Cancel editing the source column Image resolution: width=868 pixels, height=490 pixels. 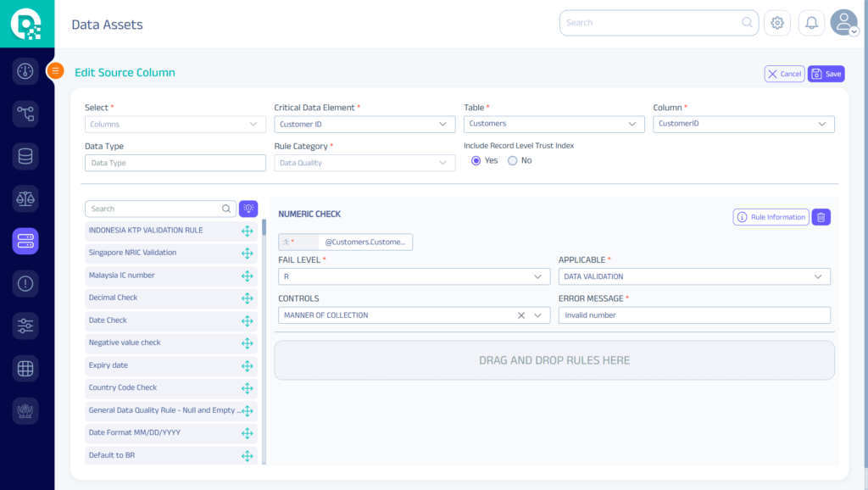click(x=784, y=74)
